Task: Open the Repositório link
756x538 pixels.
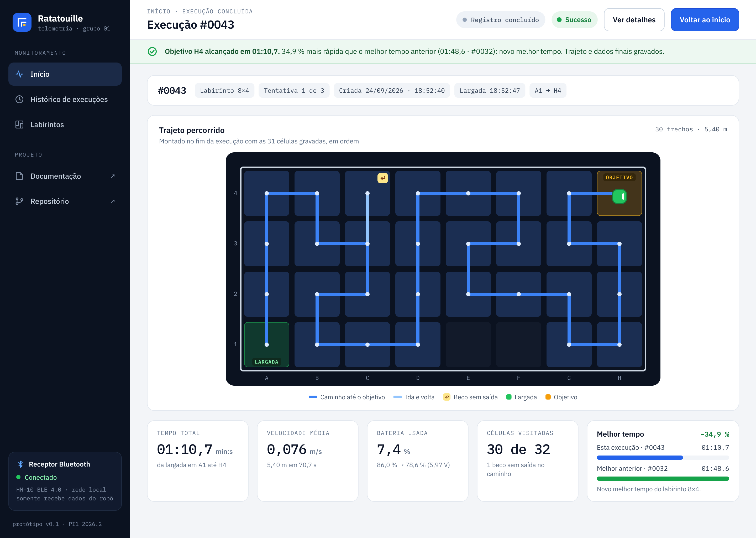Action: pyautogui.click(x=65, y=201)
